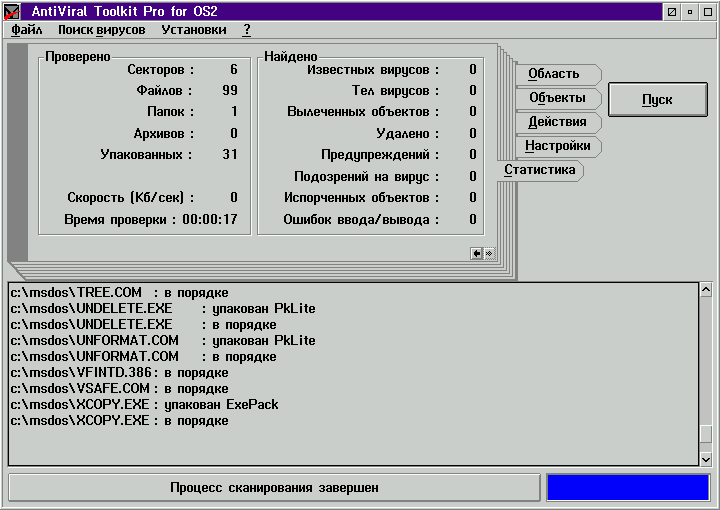The image size is (720, 510).
Task: Click the Вылеченных объектов label
Action: 363,112
